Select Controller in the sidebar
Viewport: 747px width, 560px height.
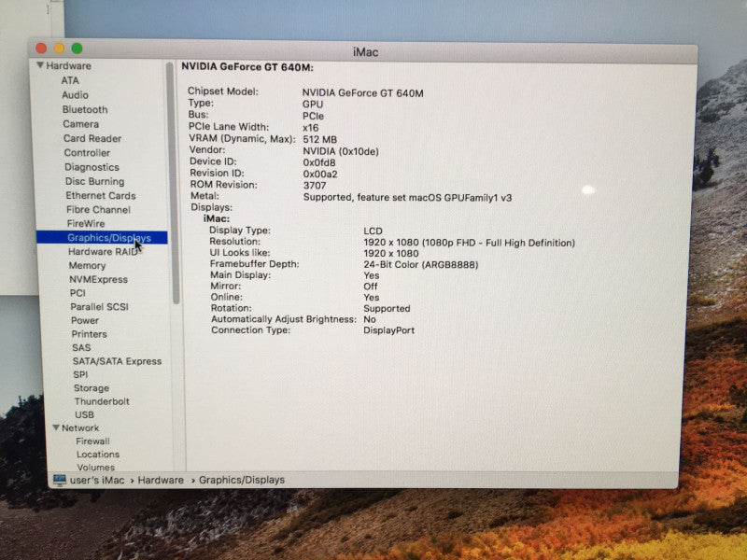coord(87,153)
